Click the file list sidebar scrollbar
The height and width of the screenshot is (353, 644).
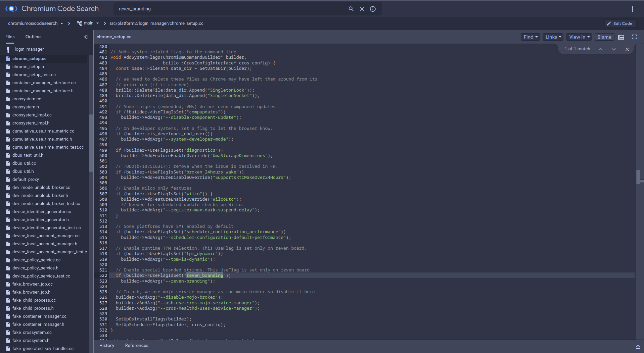(x=91, y=143)
